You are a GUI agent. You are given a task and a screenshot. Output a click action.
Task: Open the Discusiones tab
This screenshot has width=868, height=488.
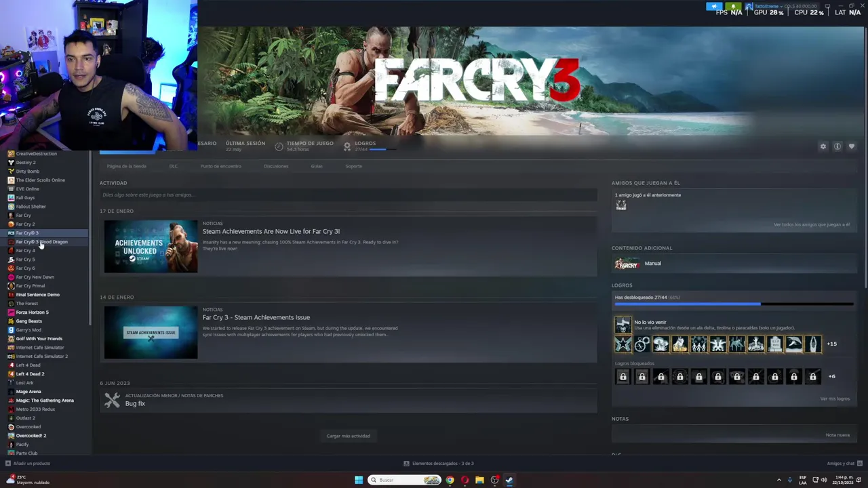(276, 166)
